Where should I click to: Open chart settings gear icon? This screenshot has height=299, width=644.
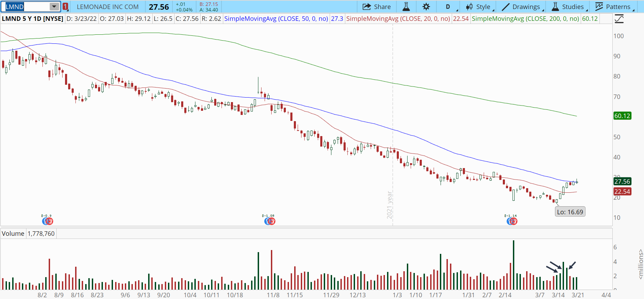tap(426, 7)
